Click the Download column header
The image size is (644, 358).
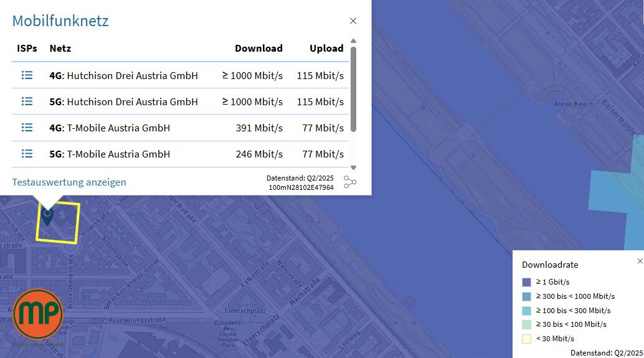(258, 49)
